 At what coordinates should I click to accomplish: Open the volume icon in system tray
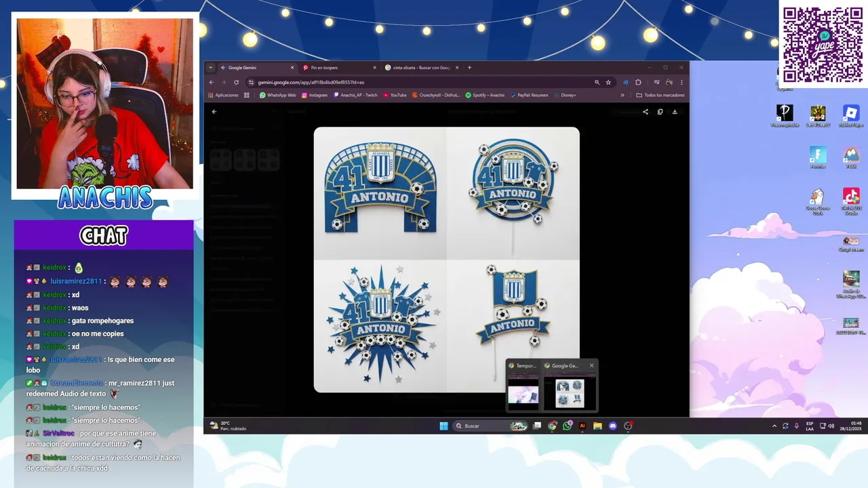[x=831, y=426]
